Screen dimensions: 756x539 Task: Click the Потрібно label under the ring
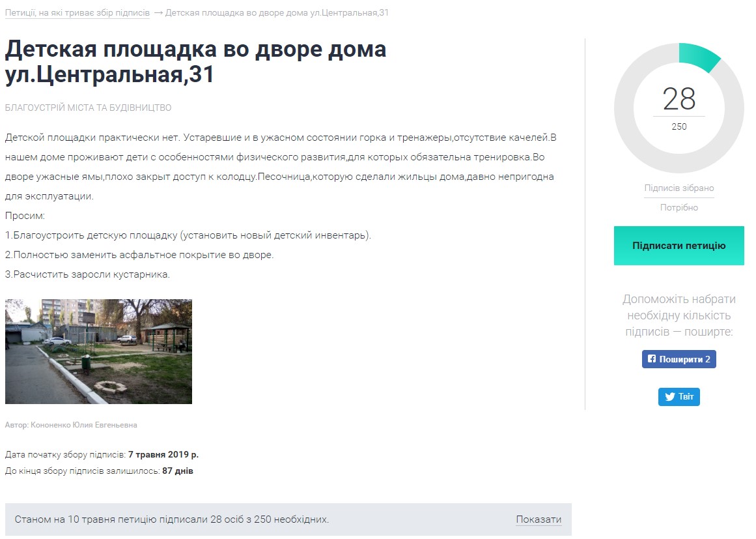pos(679,207)
